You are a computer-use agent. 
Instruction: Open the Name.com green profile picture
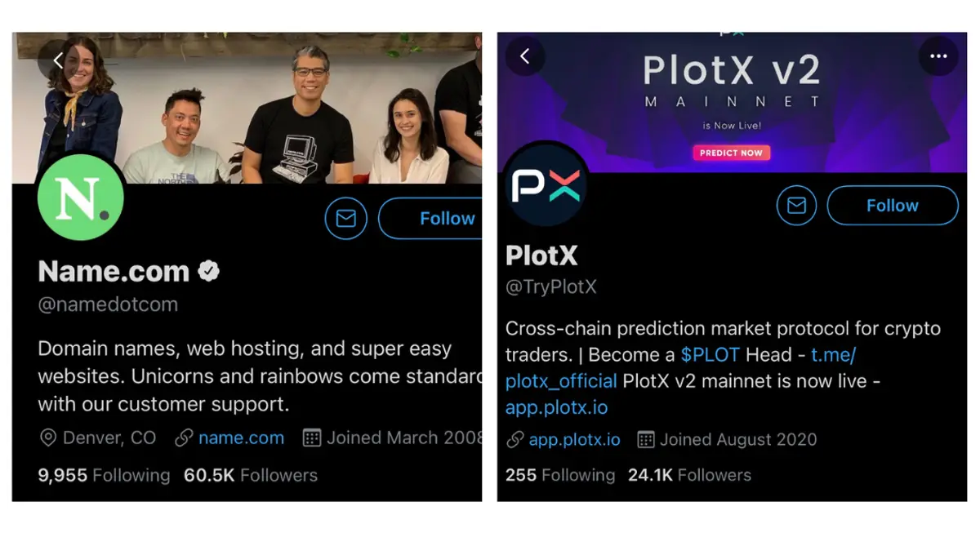click(81, 198)
